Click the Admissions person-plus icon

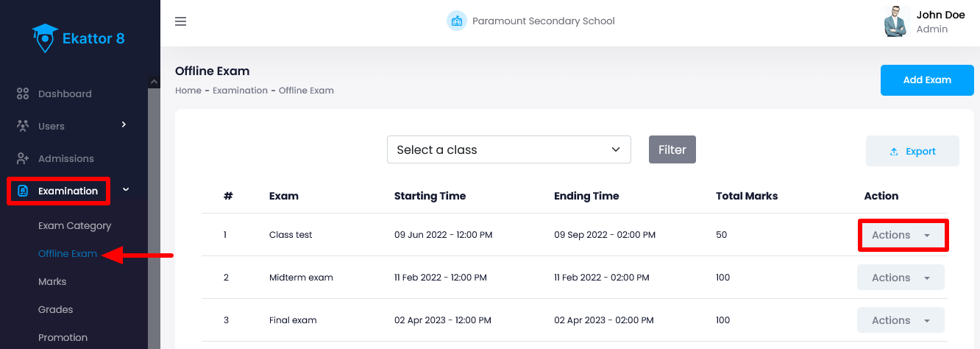[23, 158]
